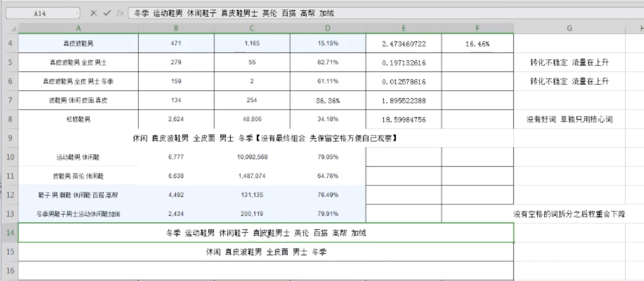Click cell with value 10,092,568
Viewport: 644px width, 281px height.
252,157
